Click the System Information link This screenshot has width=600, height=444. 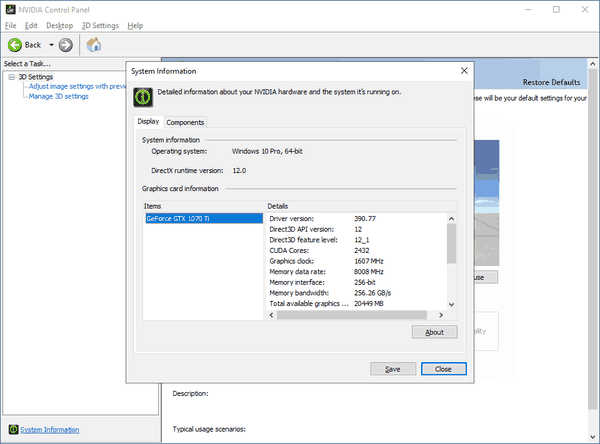tap(50, 430)
